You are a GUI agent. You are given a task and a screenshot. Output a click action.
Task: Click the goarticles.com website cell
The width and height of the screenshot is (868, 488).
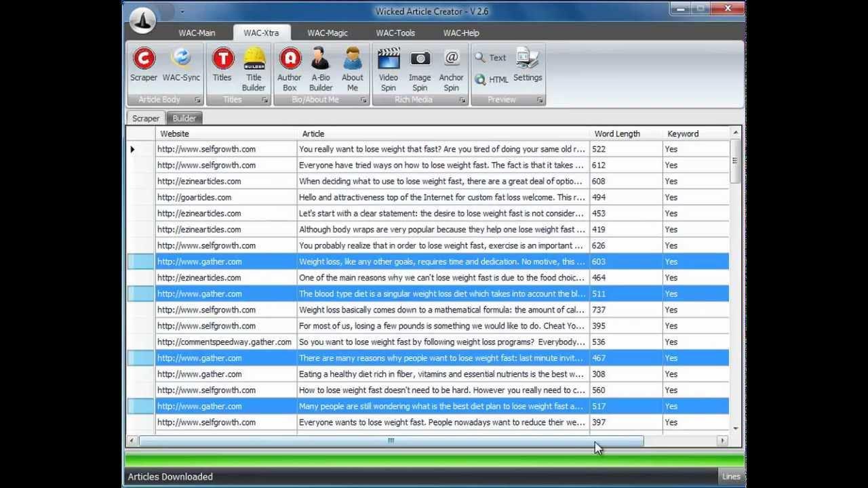(x=226, y=197)
